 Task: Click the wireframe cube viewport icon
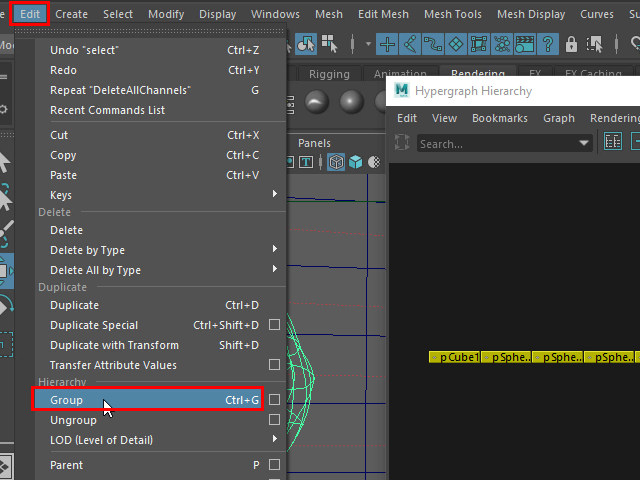click(x=337, y=161)
